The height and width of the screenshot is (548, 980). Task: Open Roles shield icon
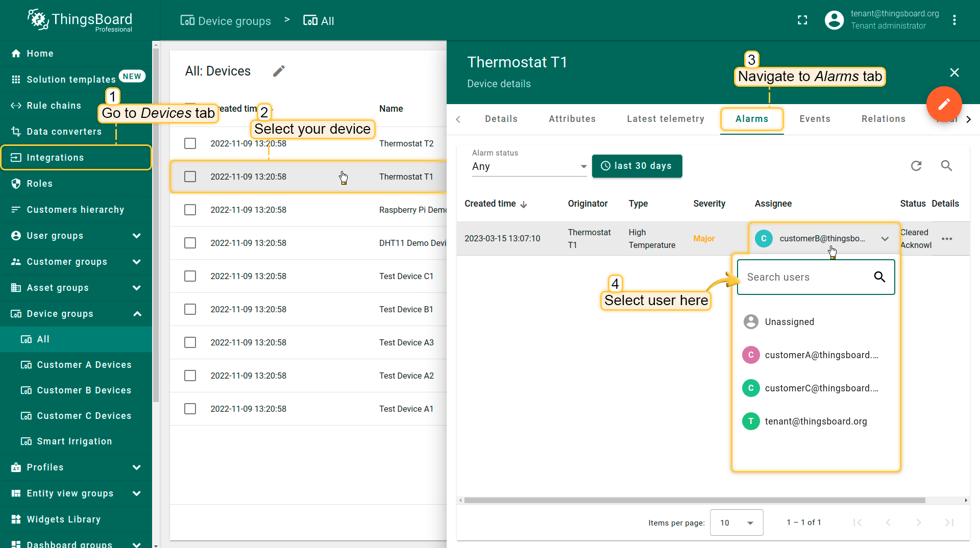tap(16, 184)
